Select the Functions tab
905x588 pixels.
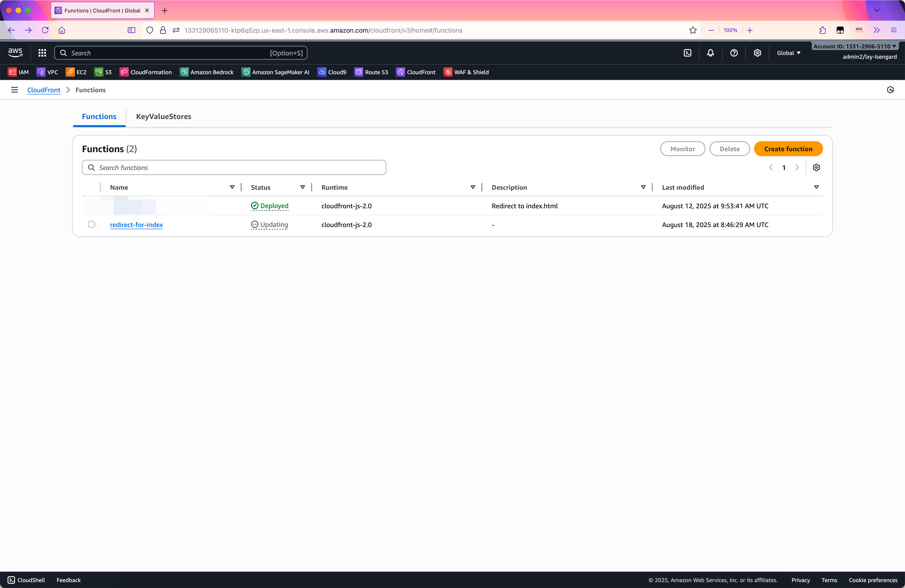(x=99, y=116)
